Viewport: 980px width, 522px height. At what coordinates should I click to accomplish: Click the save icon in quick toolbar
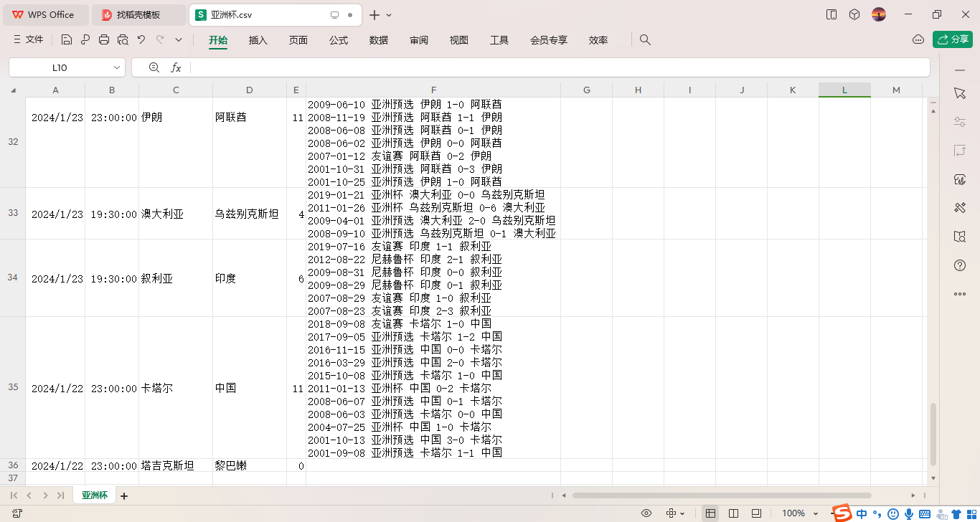67,40
